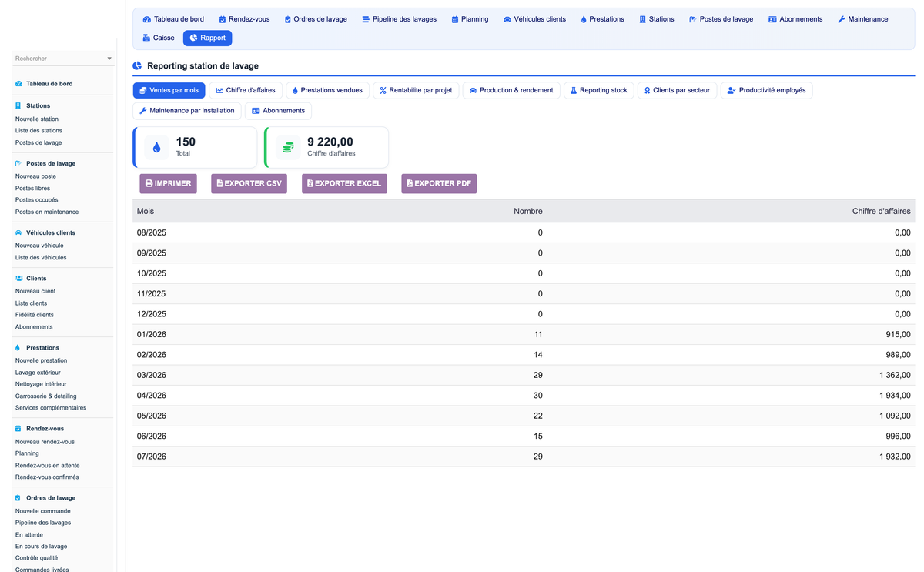
Task: Go to the Rendez-vous confirmés sidebar link
Action: click(47, 477)
